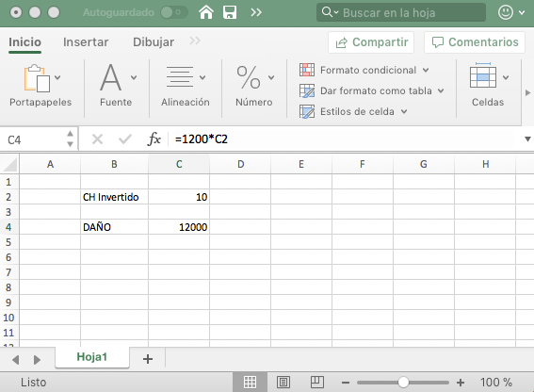
Task: Add a new sheet with plus
Action: 148,359
